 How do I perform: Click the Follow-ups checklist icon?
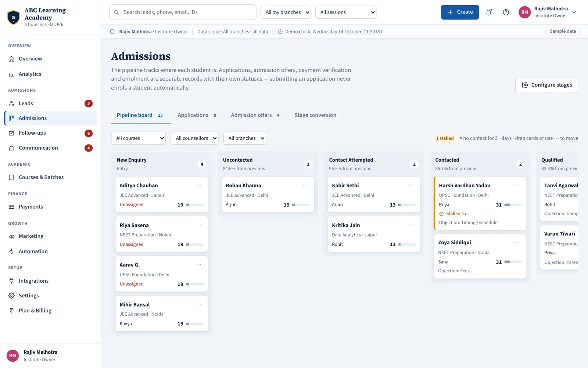coord(11,133)
